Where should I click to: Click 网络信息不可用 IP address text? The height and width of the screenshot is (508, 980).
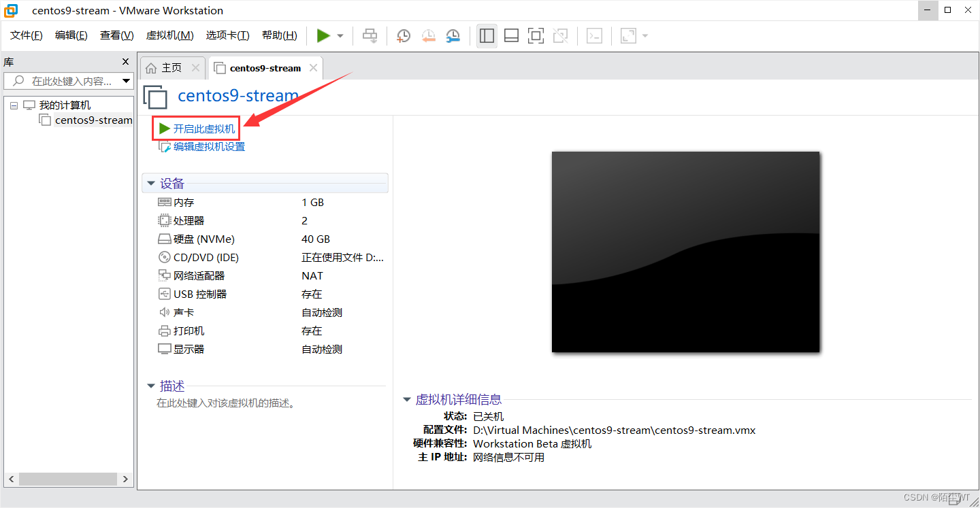click(x=508, y=458)
